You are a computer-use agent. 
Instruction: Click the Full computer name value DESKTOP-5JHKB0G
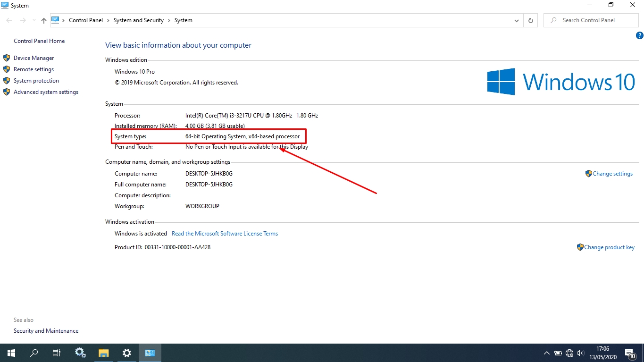(x=209, y=185)
